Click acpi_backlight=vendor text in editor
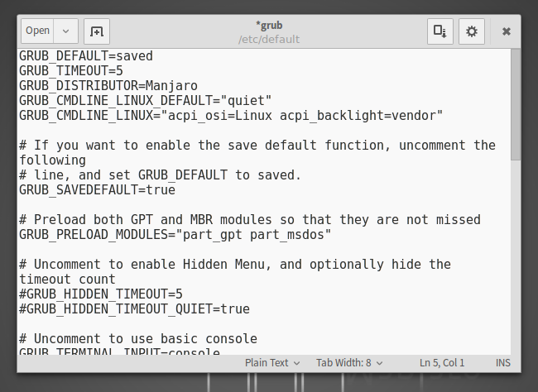538x392 pixels. pyautogui.click(x=358, y=116)
